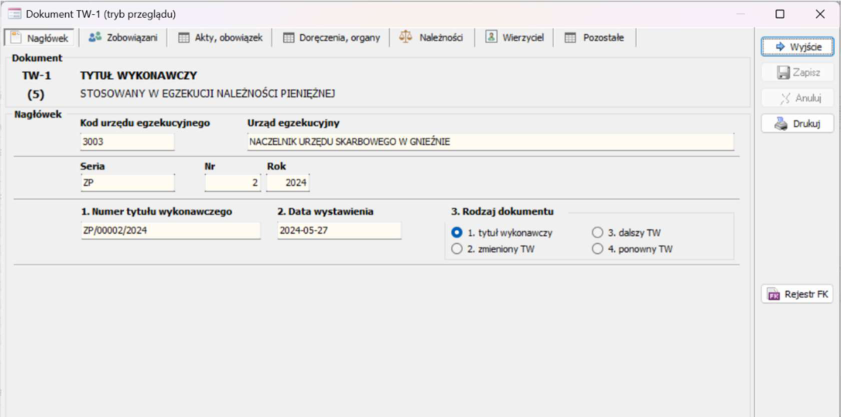Select the '1. tytuł wykonawczy' radio option
This screenshot has width=841, height=417.
[x=457, y=233]
